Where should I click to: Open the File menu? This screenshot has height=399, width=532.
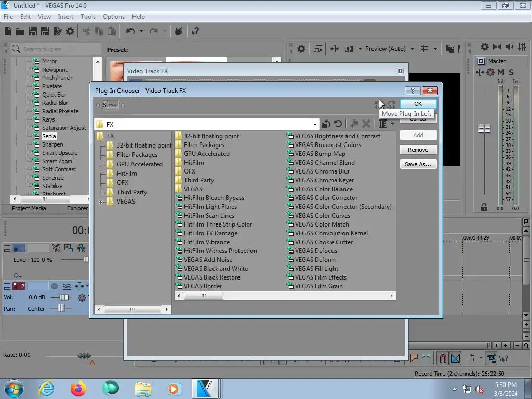[x=8, y=16]
